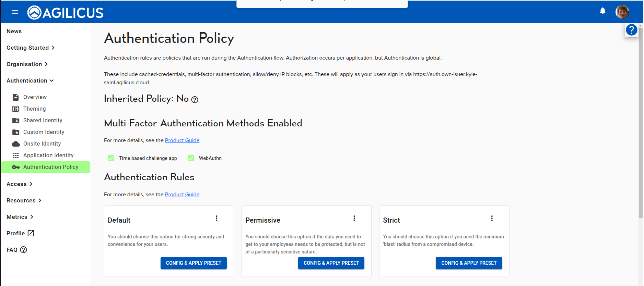Click the first Product Guide link
This screenshot has height=286, width=644.
click(182, 140)
